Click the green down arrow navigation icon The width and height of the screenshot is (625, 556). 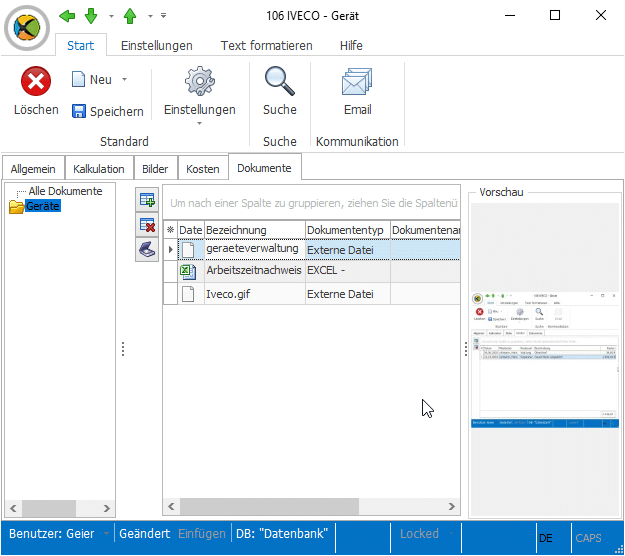[x=91, y=16]
